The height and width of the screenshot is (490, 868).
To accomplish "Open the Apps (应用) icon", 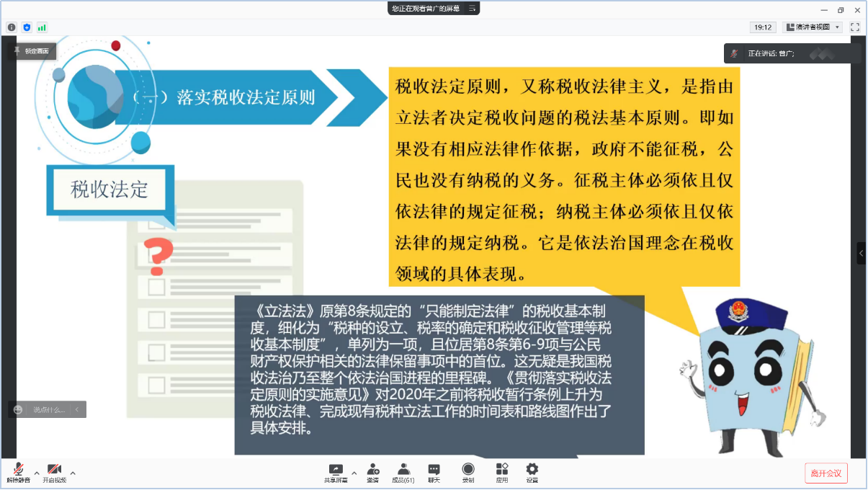I will click(x=502, y=472).
